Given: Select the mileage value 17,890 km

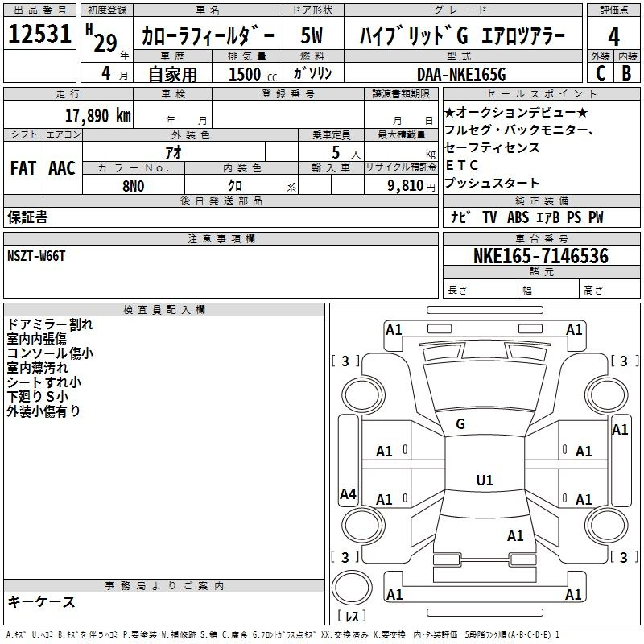Looking at the screenshot, I should [97, 115].
